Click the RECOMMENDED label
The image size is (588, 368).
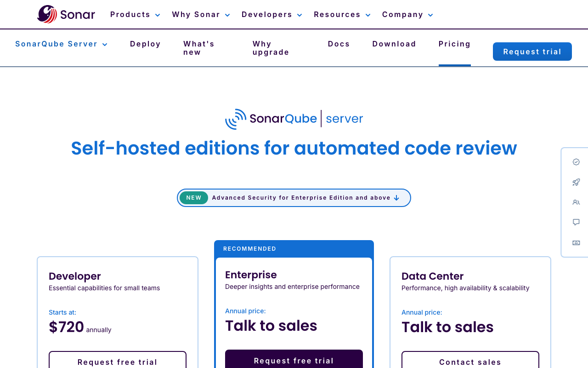coord(250,249)
